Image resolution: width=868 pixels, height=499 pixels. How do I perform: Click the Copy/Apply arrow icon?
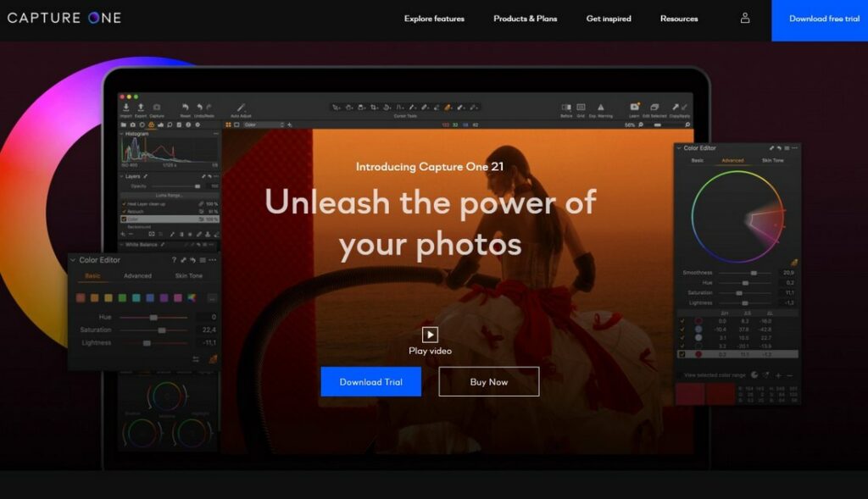(676, 108)
